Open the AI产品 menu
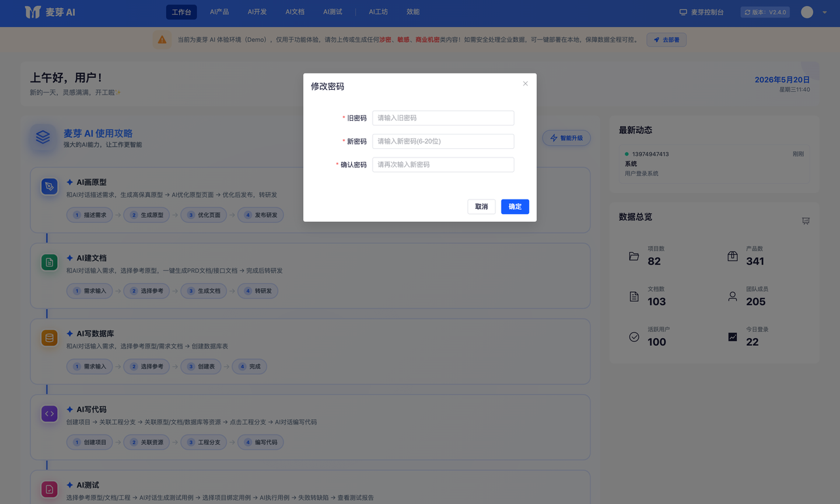 tap(219, 12)
